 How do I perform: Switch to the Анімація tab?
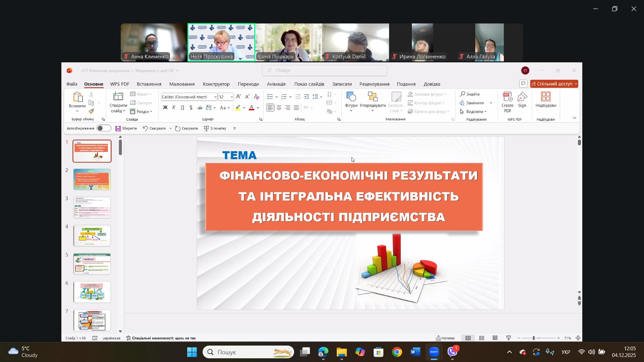pos(276,84)
